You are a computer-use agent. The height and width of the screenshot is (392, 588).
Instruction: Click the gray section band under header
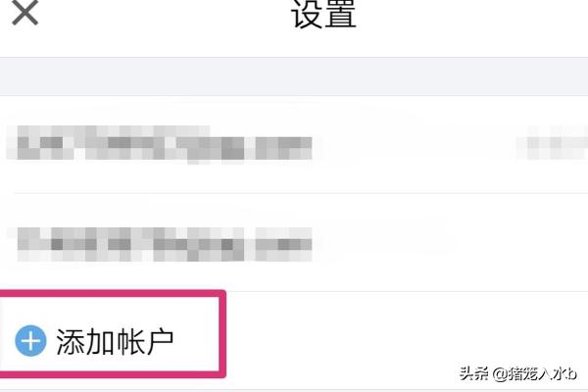294,76
